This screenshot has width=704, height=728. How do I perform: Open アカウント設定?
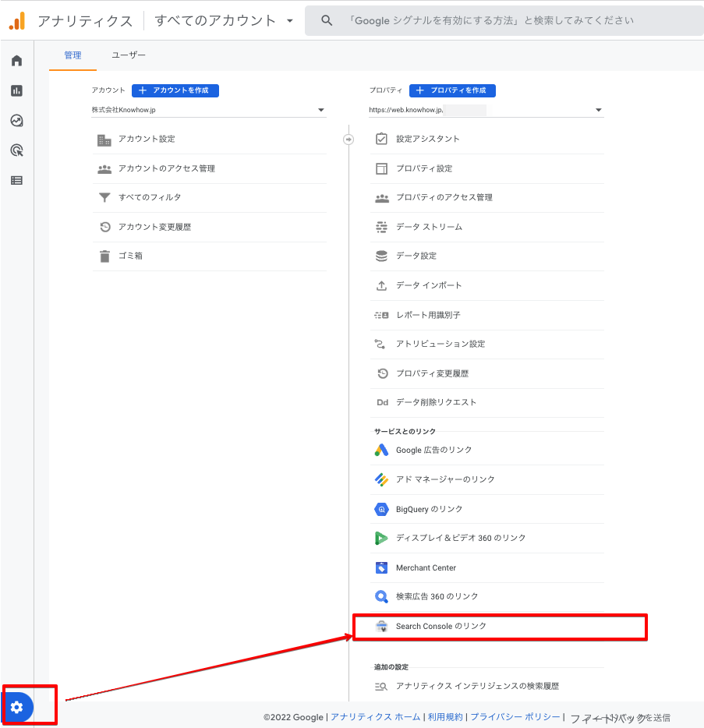pyautogui.click(x=210, y=140)
